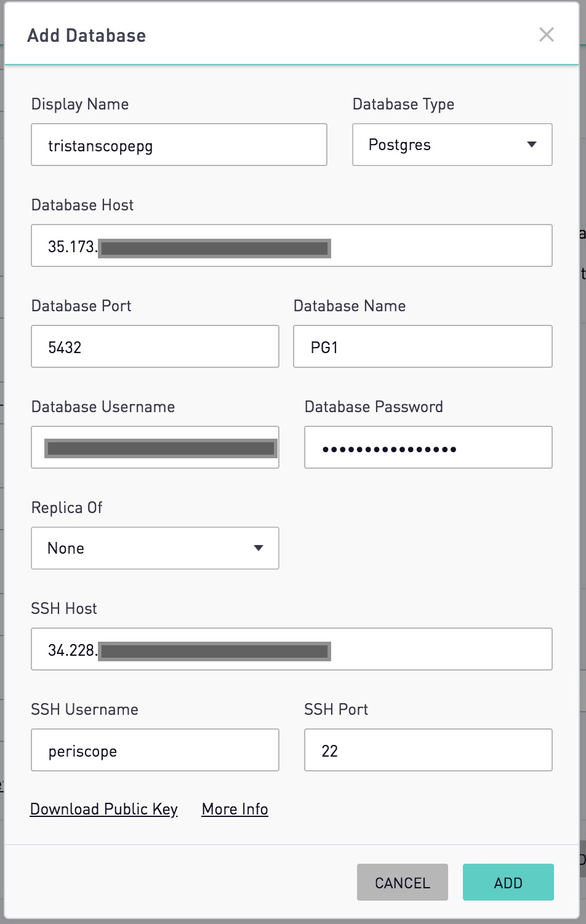
Task: Click the Add Database dialog title
Action: pos(87,36)
